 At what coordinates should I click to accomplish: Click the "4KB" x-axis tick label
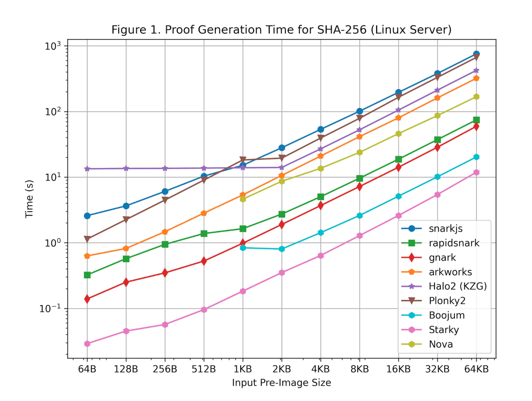(x=321, y=369)
